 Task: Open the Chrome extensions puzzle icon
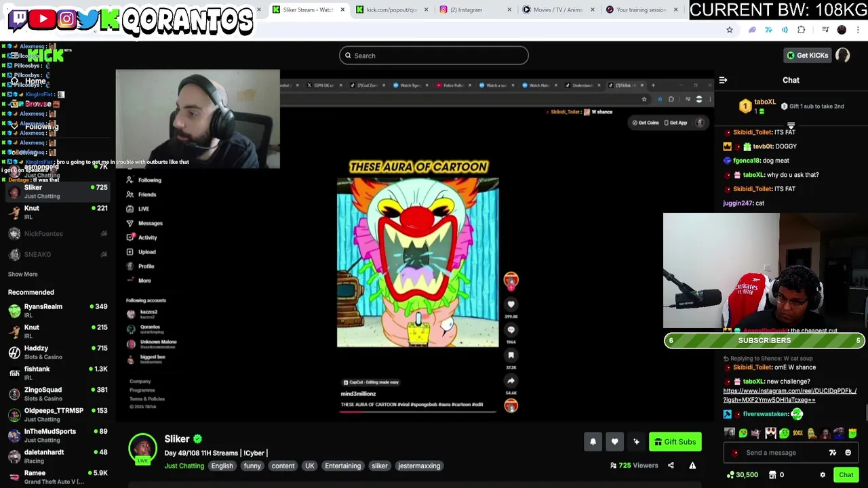tap(802, 30)
